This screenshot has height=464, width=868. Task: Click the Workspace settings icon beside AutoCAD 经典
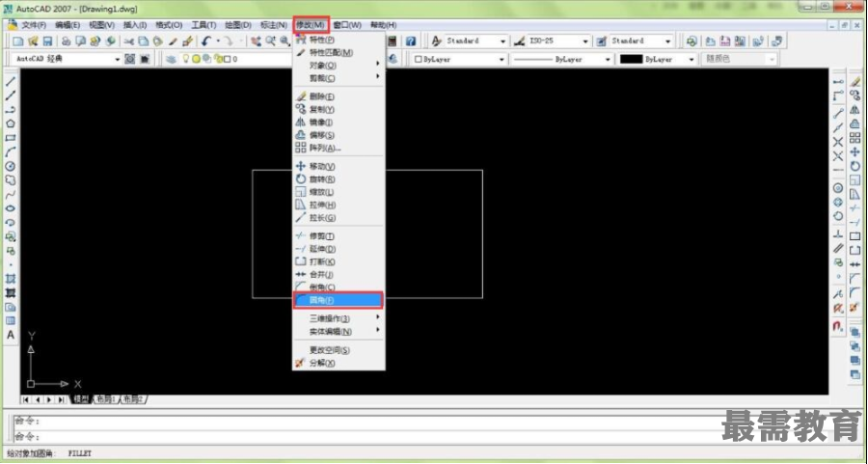[129, 59]
